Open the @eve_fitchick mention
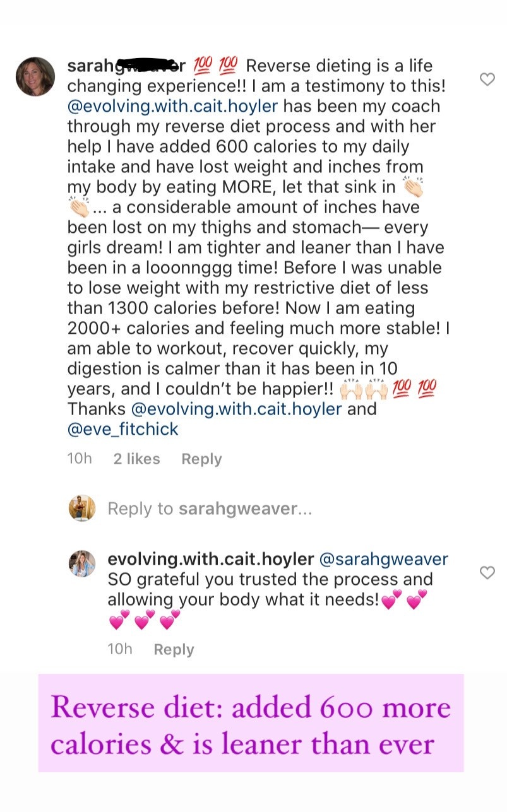 pyautogui.click(x=123, y=429)
